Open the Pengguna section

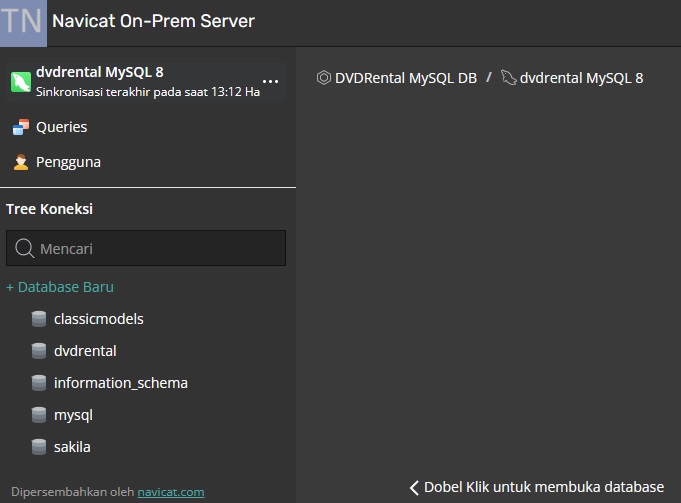pyautogui.click(x=68, y=162)
